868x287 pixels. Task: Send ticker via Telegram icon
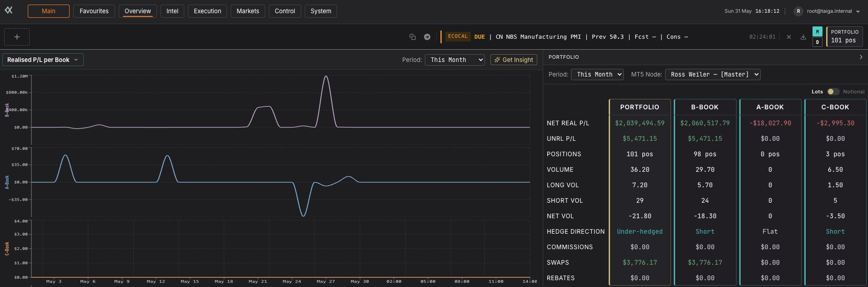[427, 37]
